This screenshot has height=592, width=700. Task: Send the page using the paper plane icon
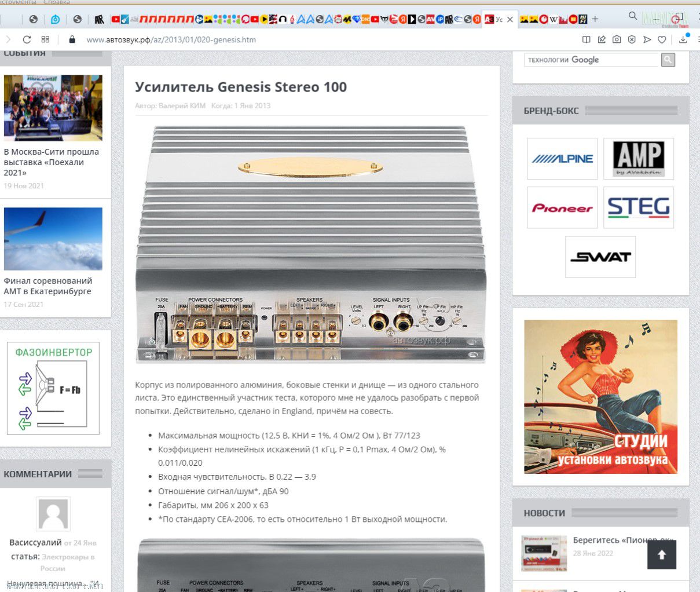coord(647,39)
